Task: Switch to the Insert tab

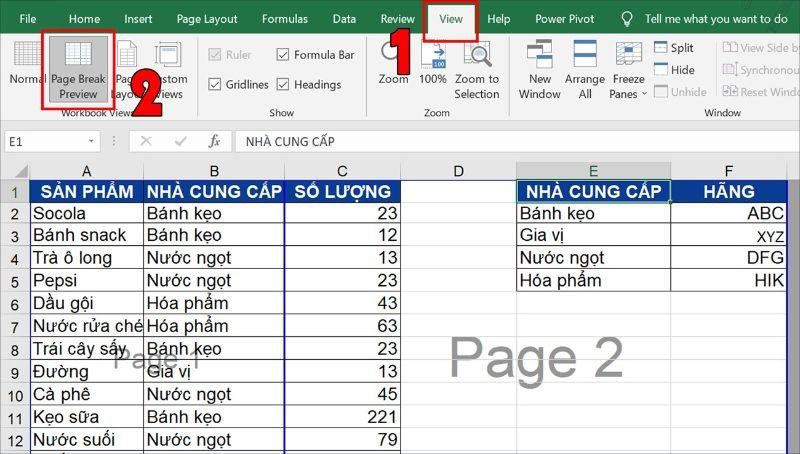Action: pos(138,19)
